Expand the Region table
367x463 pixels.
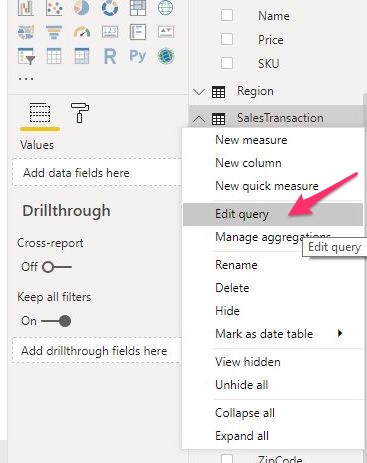click(x=199, y=91)
